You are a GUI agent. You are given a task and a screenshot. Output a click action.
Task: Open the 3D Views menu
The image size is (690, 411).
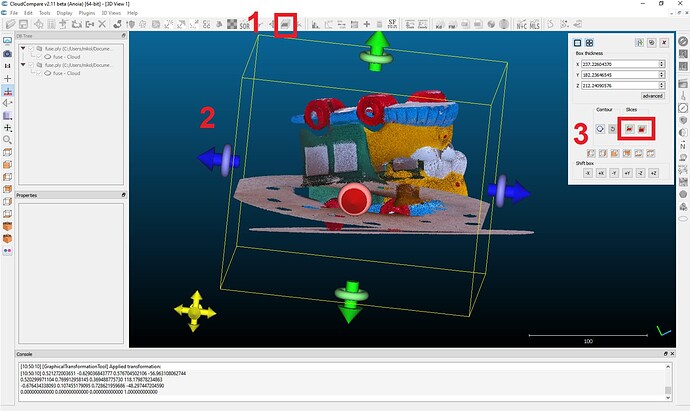111,13
